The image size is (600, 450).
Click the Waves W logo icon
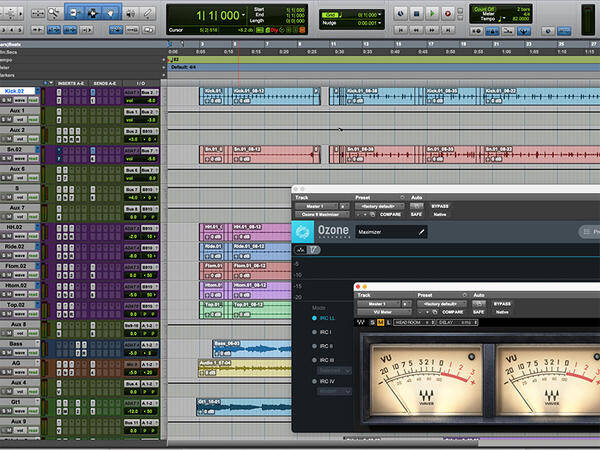coord(361,323)
